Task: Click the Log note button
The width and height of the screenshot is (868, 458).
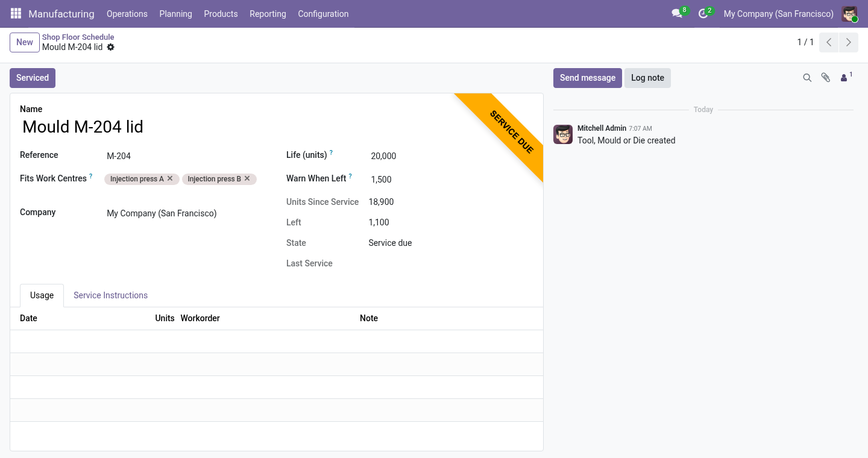Action: (647, 78)
